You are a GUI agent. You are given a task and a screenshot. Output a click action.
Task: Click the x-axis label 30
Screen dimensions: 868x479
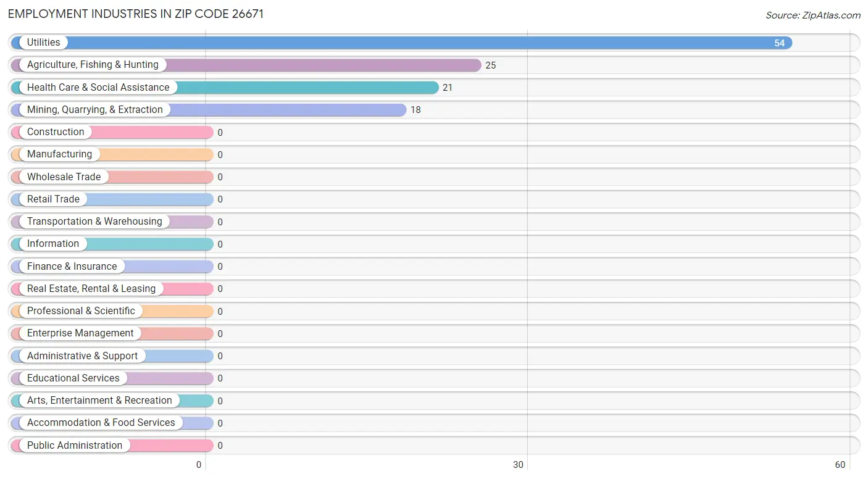tap(519, 465)
